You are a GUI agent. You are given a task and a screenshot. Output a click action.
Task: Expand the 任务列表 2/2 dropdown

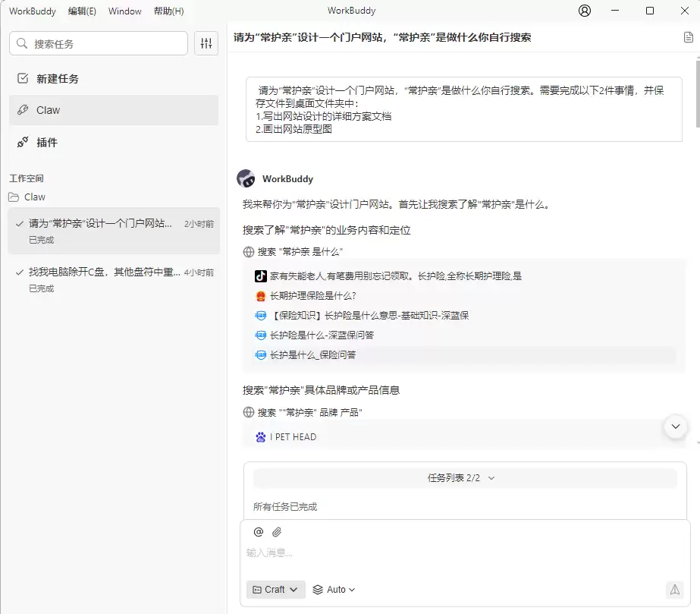[464, 478]
